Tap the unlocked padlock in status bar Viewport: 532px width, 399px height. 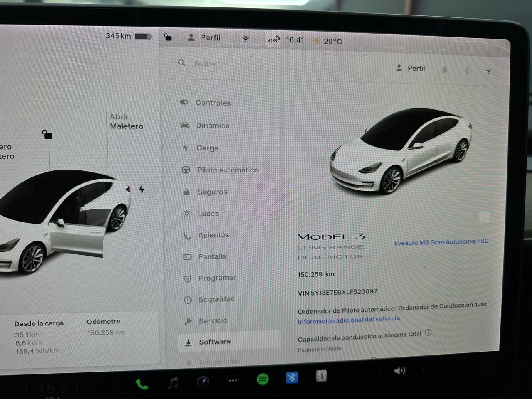(x=167, y=37)
